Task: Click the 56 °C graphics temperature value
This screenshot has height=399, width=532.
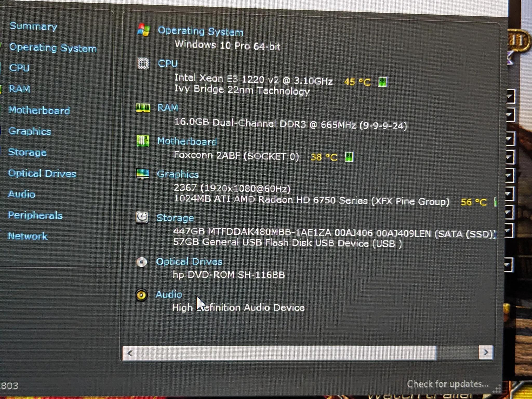Action: pyautogui.click(x=474, y=202)
